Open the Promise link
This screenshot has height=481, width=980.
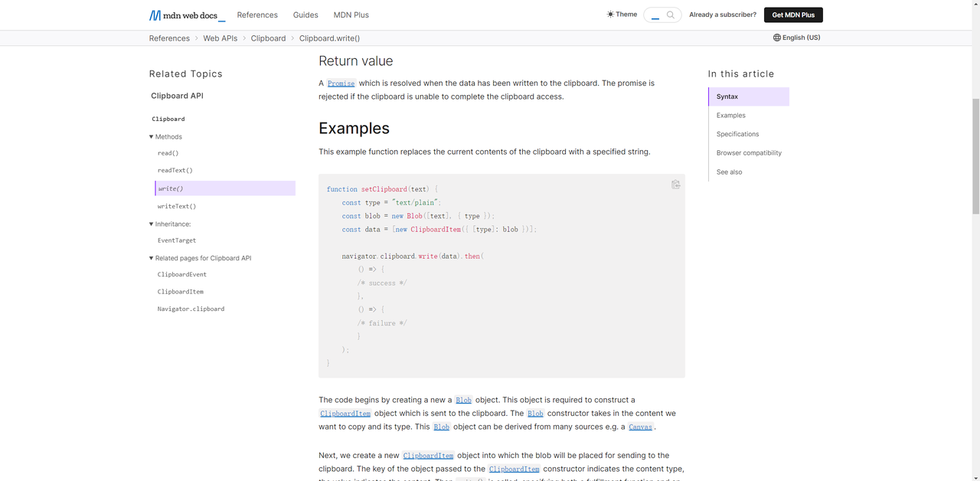click(341, 83)
